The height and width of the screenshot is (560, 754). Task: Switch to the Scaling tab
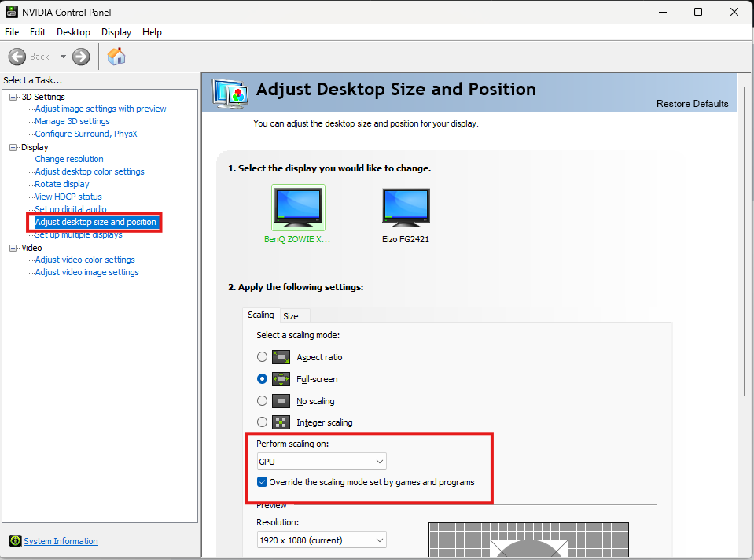tap(260, 315)
